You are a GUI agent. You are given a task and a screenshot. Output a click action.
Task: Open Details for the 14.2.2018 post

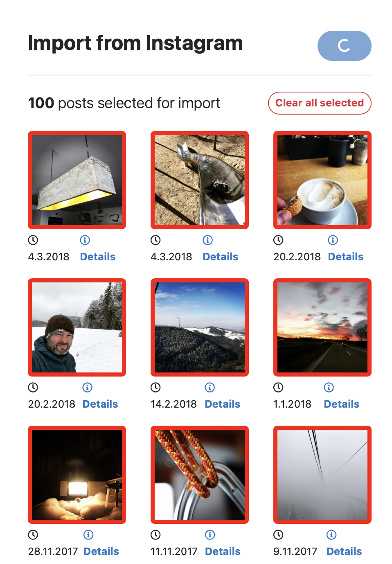click(222, 404)
